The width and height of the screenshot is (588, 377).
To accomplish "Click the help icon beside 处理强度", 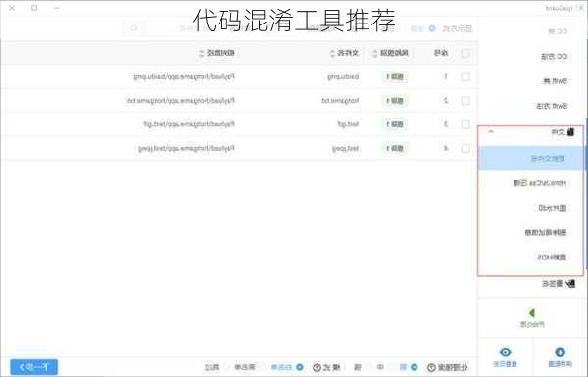I will click(431, 367).
